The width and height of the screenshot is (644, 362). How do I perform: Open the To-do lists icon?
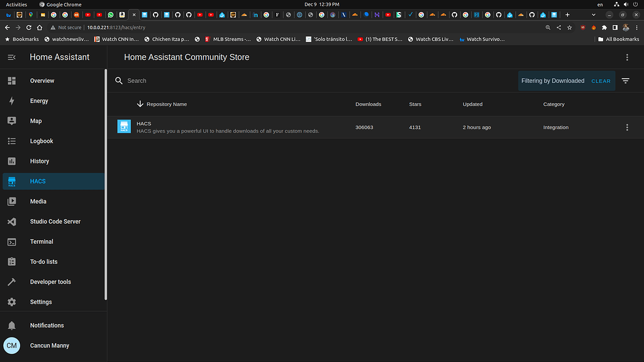coord(11,261)
